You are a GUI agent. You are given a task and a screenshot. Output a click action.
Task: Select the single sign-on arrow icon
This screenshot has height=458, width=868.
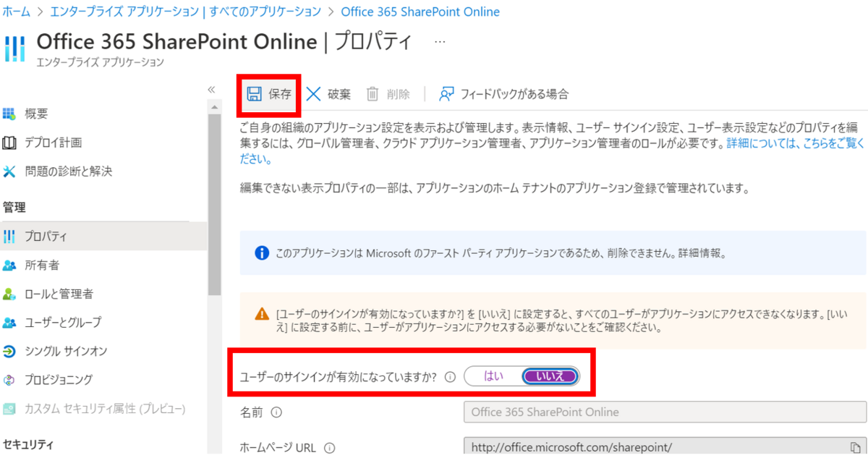(x=9, y=352)
